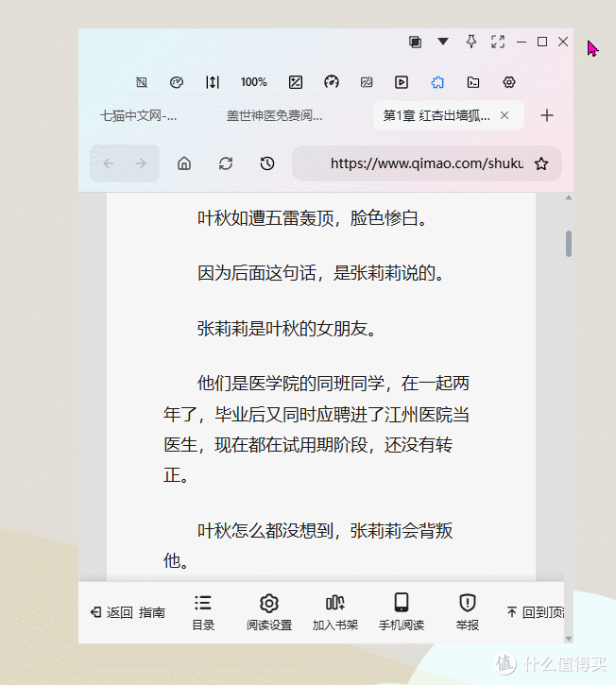Screen dimensions: 616x685
Task: Click the text 叶秋如遭五雷轰顶，脸色惨白。
Action: click(313, 218)
